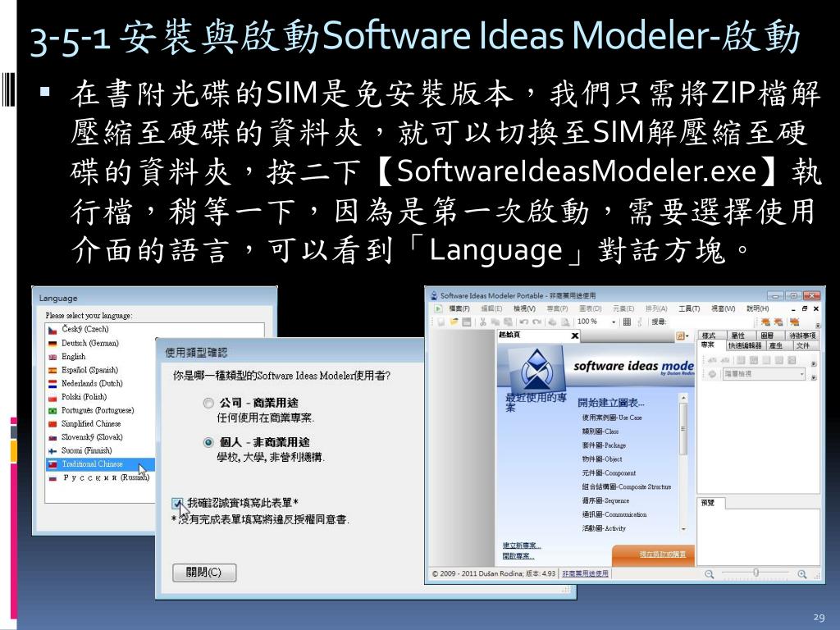Image resolution: width=840 pixels, height=630 pixels.
Task: Click the orange donate banner link
Action: coord(662,554)
